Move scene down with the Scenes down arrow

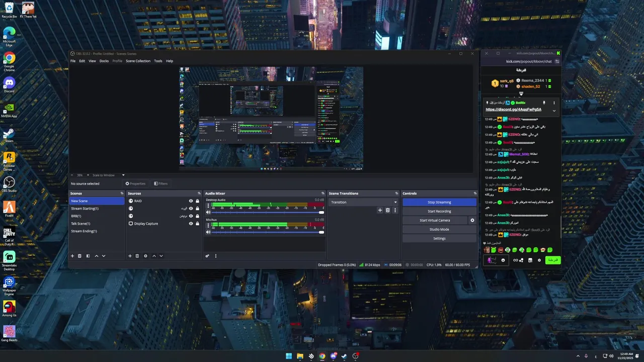click(104, 256)
